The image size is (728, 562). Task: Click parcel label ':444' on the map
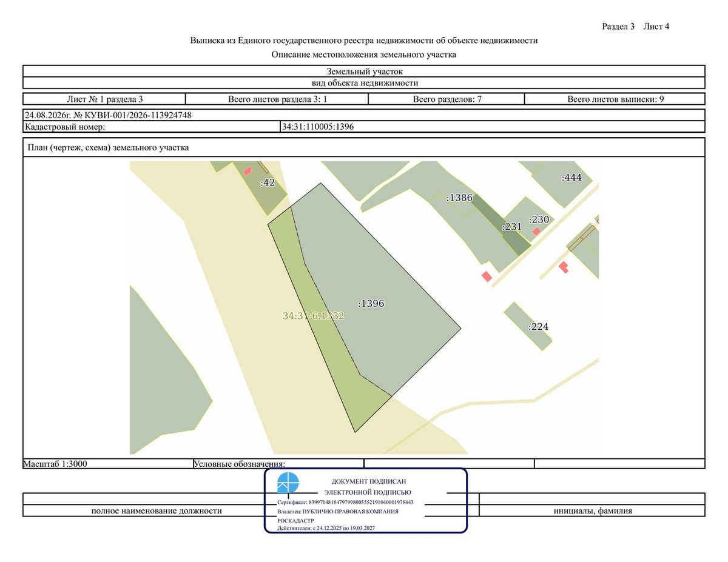571,178
